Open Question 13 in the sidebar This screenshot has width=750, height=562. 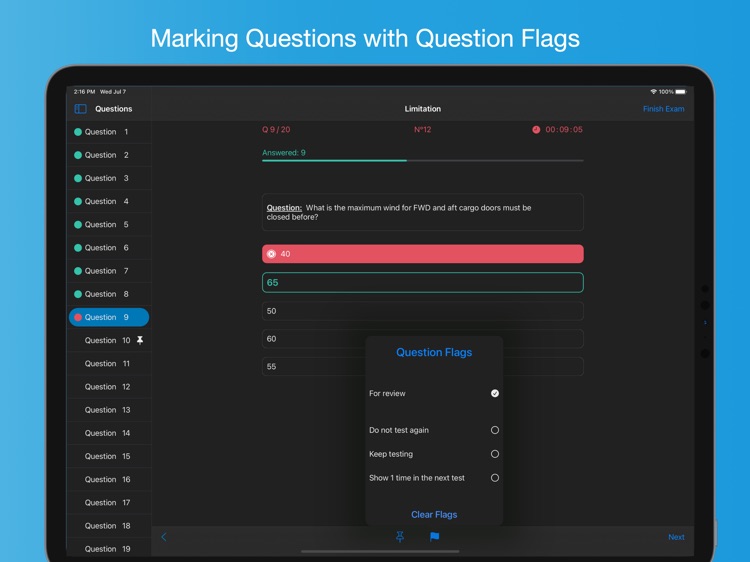109,410
